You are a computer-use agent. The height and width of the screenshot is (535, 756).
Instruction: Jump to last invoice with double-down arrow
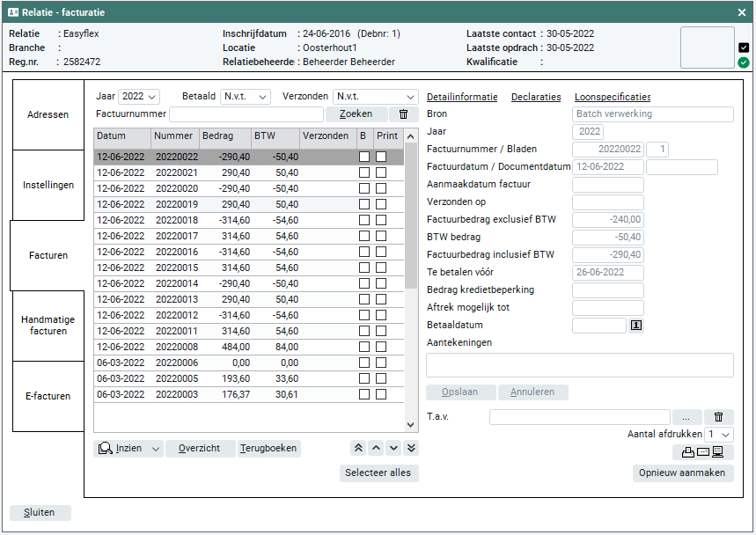click(411, 448)
